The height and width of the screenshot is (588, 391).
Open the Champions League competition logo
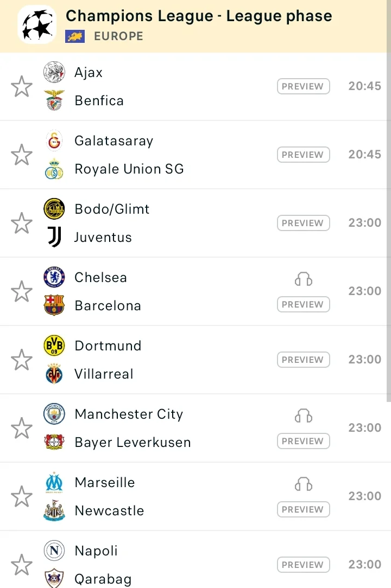coord(37,25)
